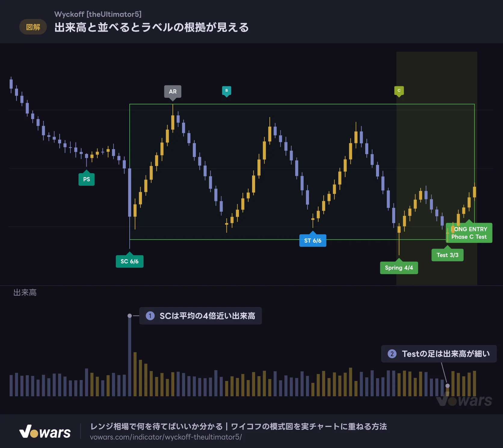Click the Vowars logo in the footer
This screenshot has height=448, width=503.
coord(45,432)
